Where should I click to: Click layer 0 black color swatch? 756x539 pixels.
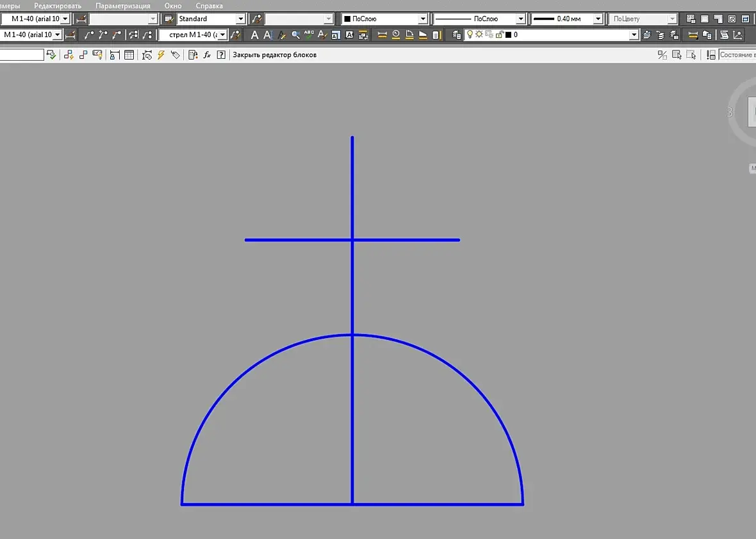(508, 35)
